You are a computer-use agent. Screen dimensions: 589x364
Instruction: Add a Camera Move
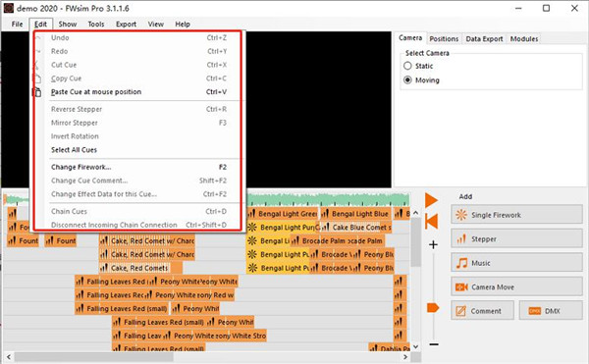516,286
